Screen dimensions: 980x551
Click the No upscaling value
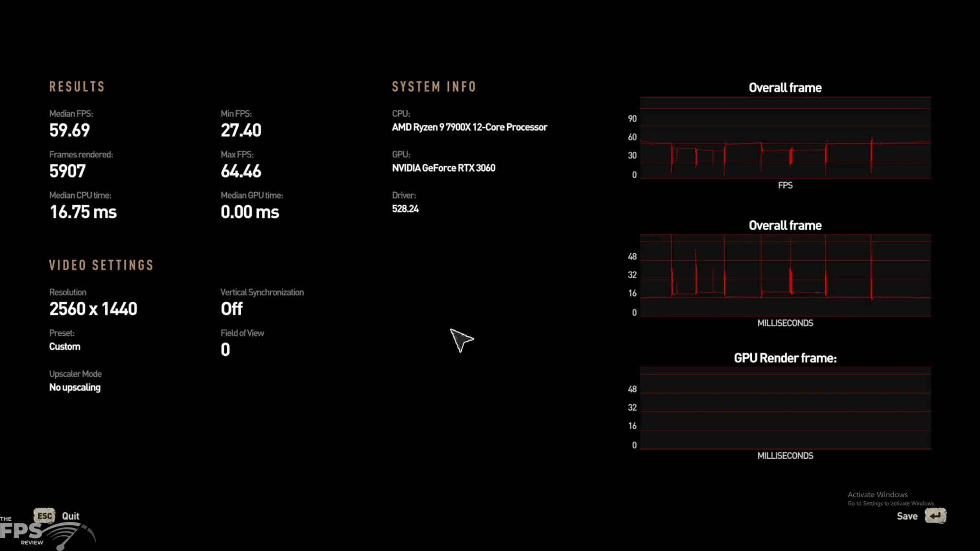pos(75,387)
